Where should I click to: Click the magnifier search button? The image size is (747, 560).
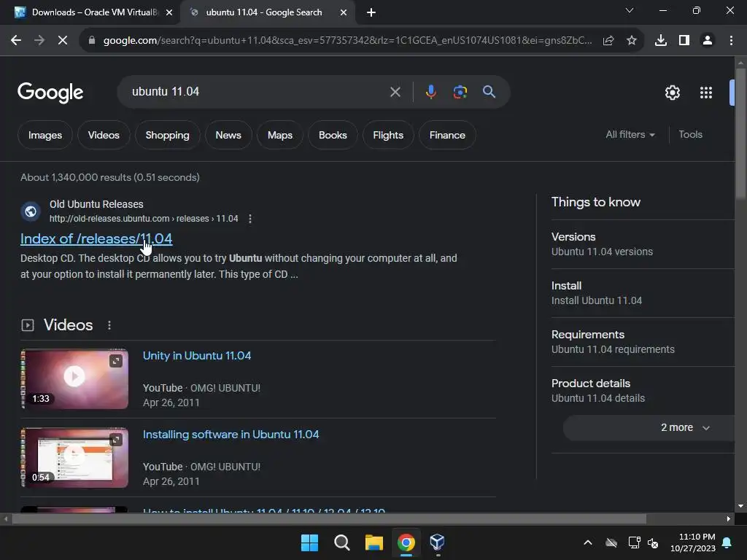tap(489, 92)
